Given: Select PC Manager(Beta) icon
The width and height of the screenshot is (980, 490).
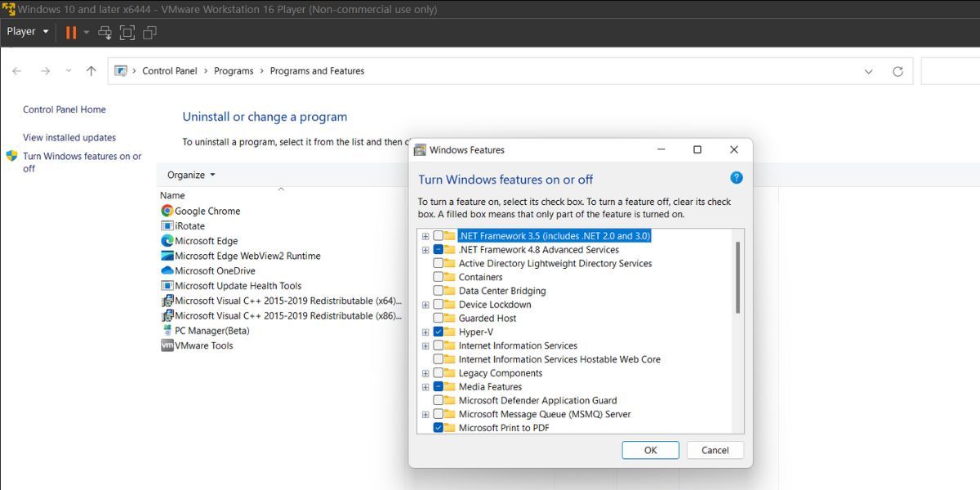Looking at the screenshot, I should 167,331.
